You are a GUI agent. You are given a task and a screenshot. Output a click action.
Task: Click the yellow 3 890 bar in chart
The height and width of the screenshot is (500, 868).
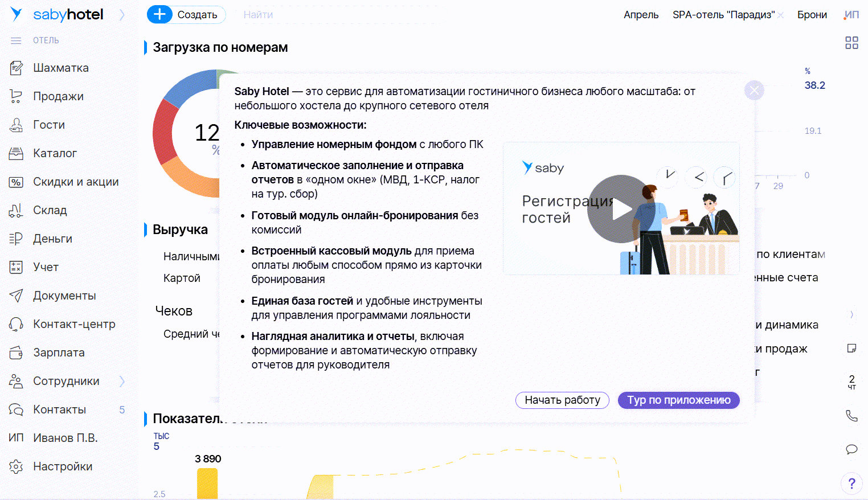pyautogui.click(x=207, y=483)
